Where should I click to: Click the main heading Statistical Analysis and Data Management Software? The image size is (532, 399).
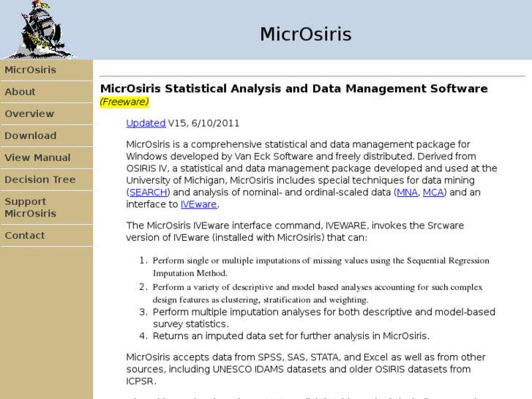click(x=294, y=89)
